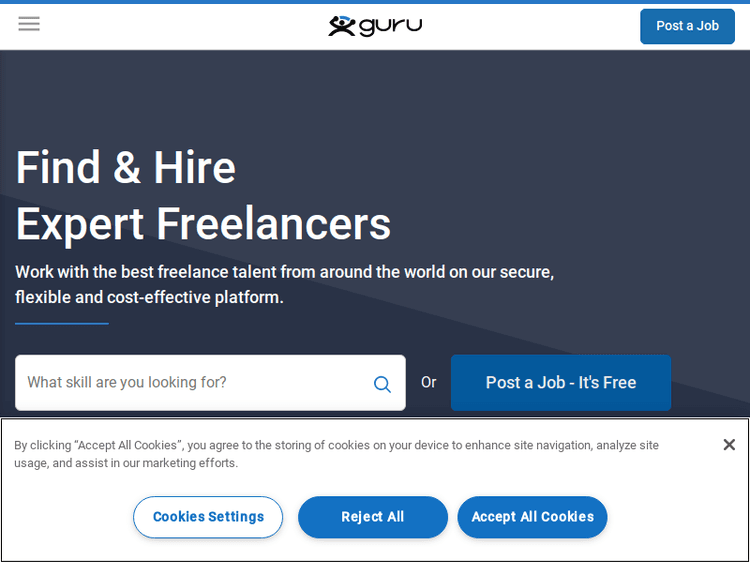Click the 'Expert Freelancers' heading line

pos(203,224)
